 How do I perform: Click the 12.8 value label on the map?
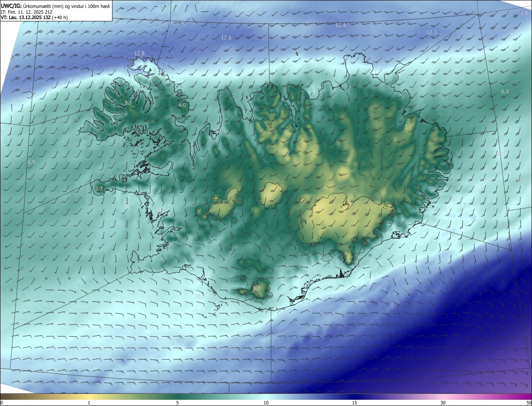pos(139,54)
